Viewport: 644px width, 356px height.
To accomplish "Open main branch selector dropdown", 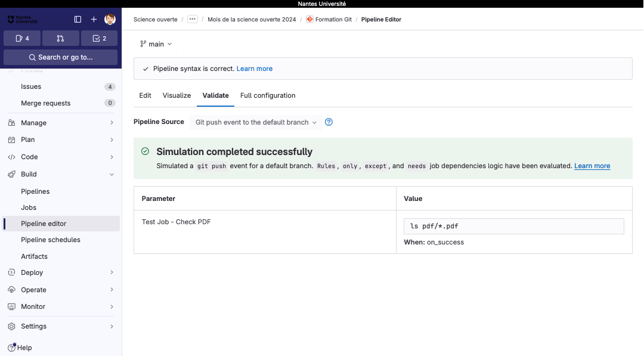I will [x=156, y=44].
